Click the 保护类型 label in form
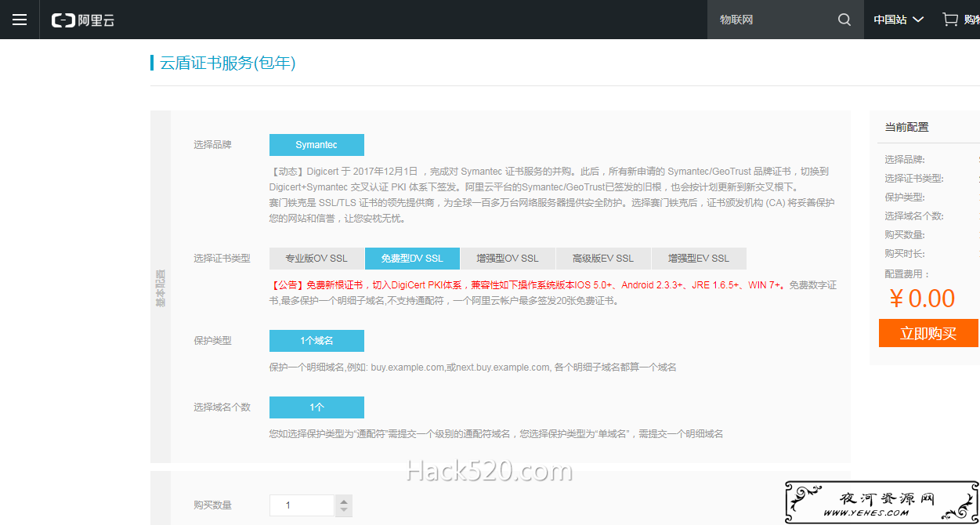The image size is (980, 525). pyautogui.click(x=212, y=341)
